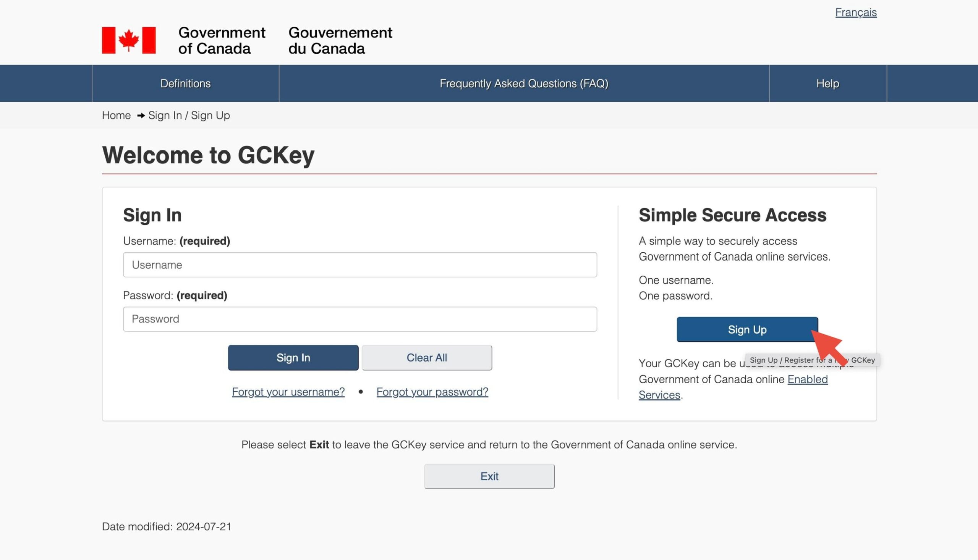Switch language via the Français link
This screenshot has height=560, width=978.
(855, 12)
